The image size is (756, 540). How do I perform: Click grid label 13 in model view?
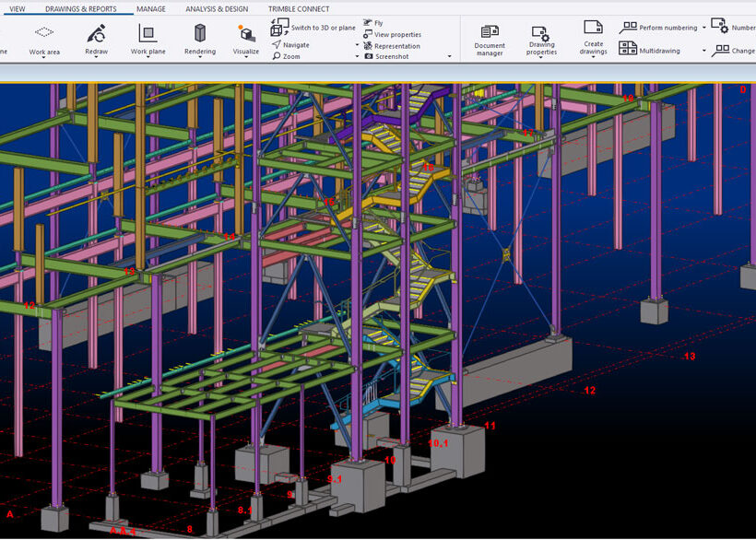coord(689,357)
